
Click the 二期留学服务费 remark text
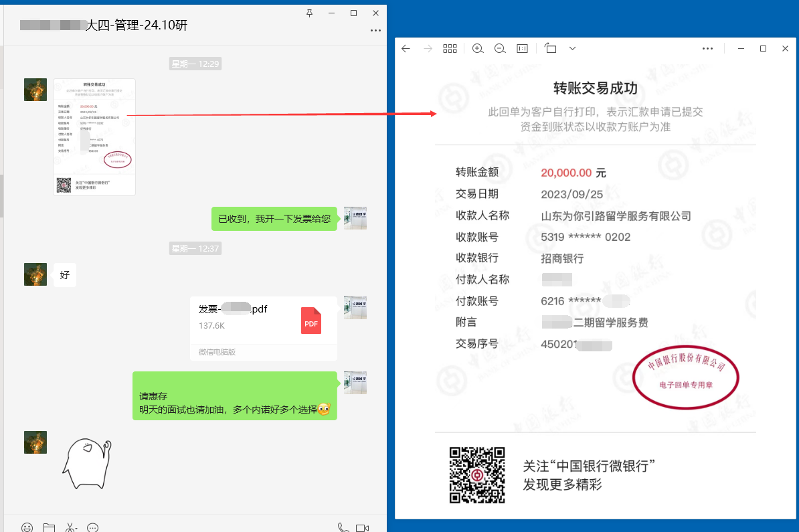[610, 323]
